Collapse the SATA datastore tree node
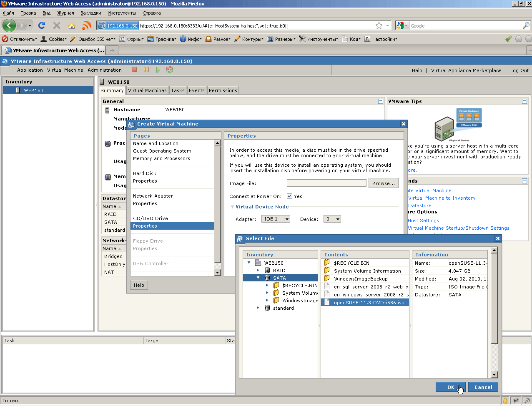The width and height of the screenshot is (532, 406). coord(258,278)
